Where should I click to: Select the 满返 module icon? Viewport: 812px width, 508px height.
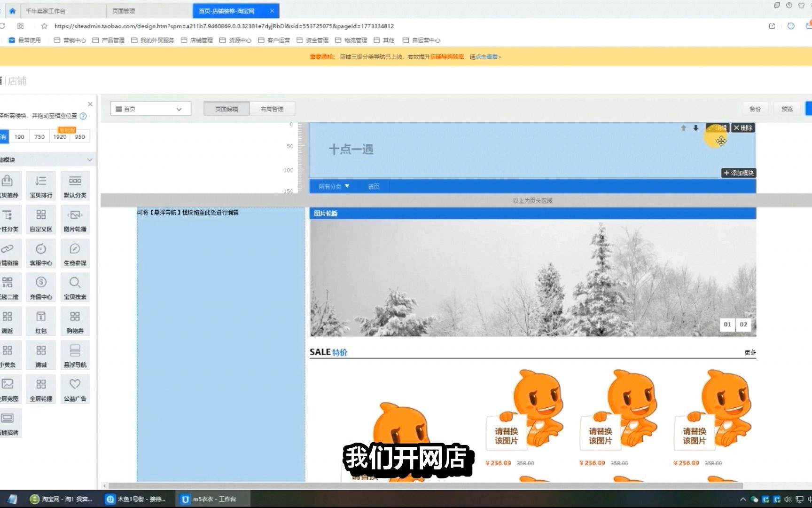(x=8, y=321)
